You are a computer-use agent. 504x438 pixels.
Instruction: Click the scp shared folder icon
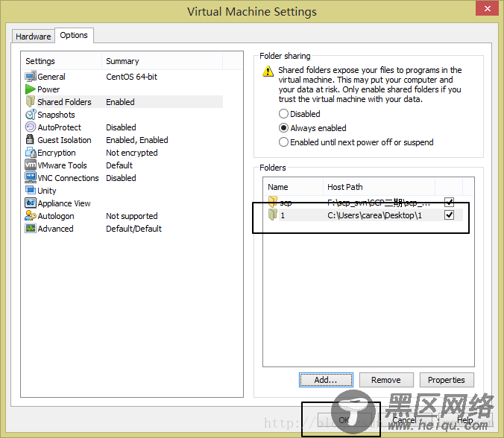coord(273,202)
